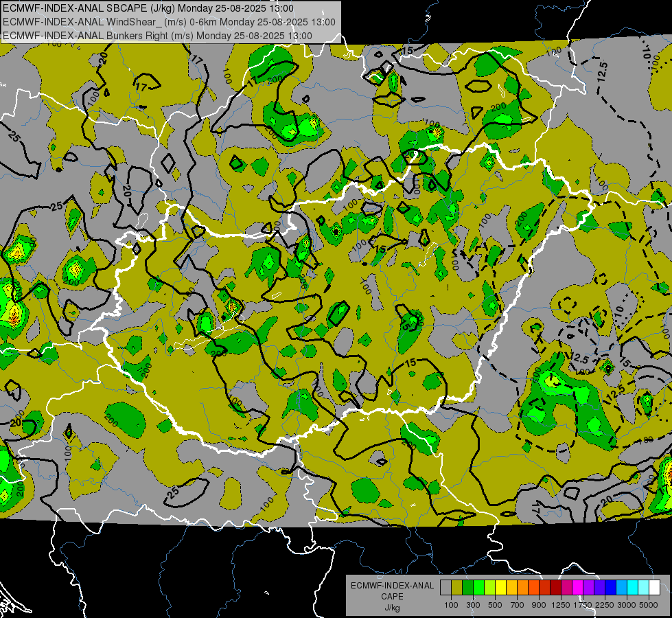Click the SBCAPE header line
The image size is (672, 618).
click(x=148, y=8)
